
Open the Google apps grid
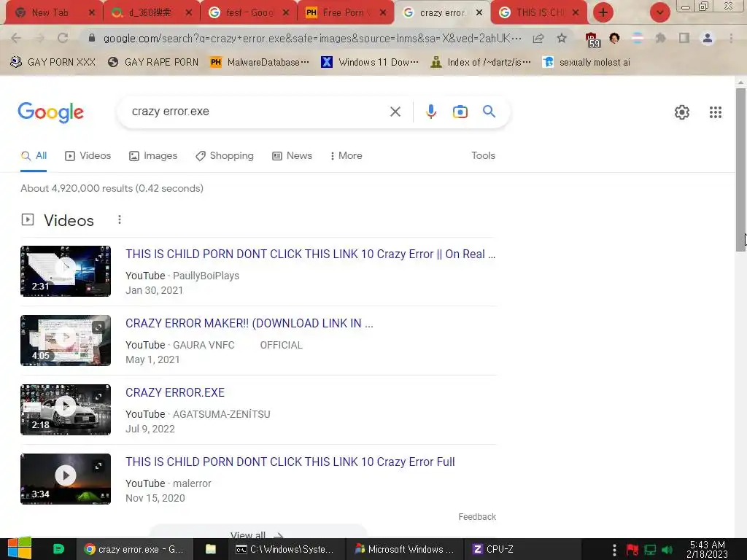716,112
